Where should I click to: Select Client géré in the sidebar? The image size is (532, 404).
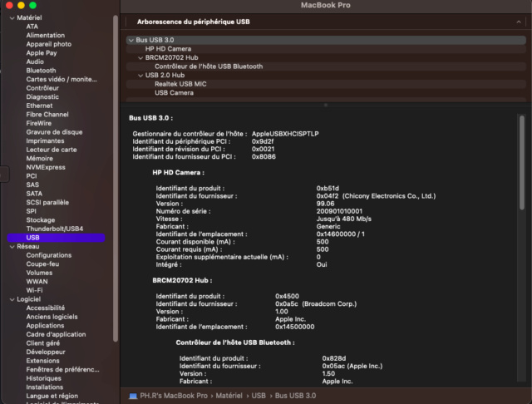pyautogui.click(x=42, y=343)
